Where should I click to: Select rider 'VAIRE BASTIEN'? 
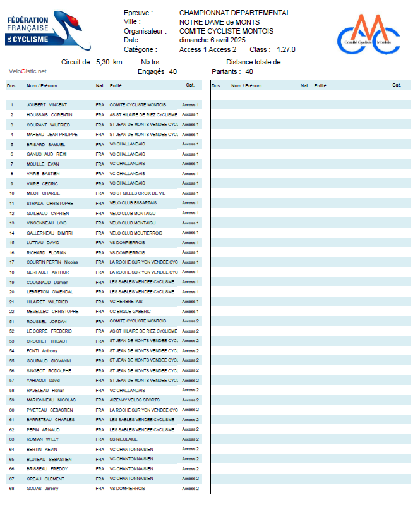[x=43, y=174]
